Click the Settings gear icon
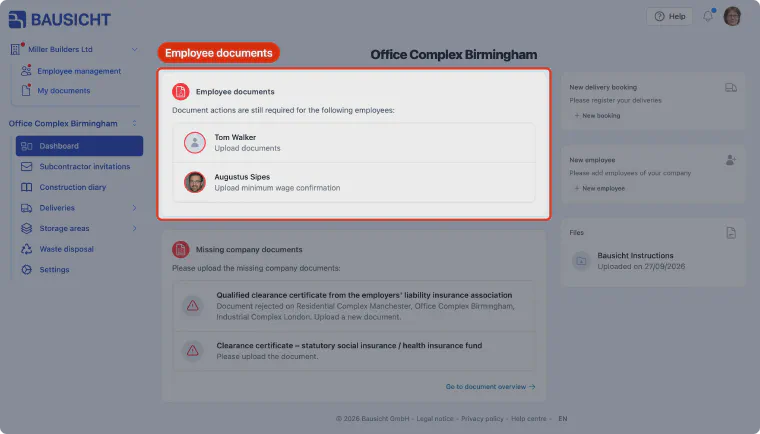This screenshot has height=434, width=760. click(27, 270)
